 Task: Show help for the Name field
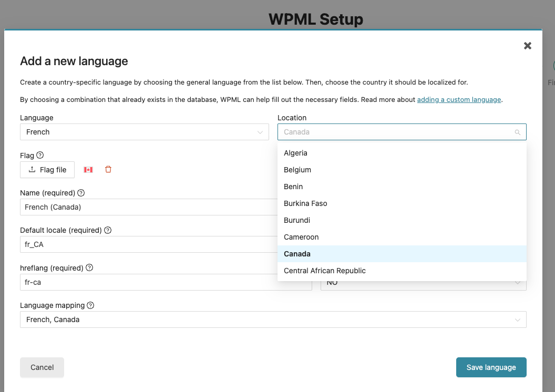[x=81, y=193]
